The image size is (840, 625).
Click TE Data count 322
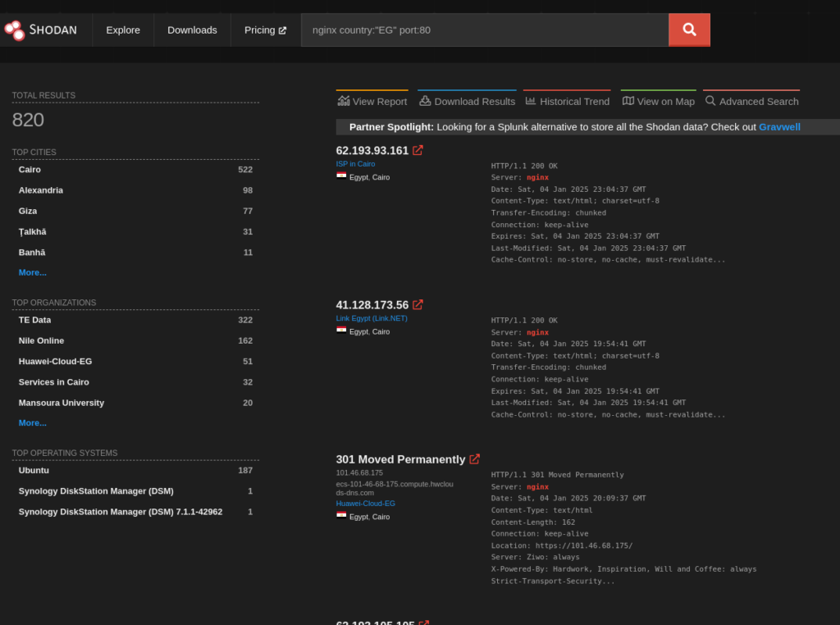click(245, 320)
